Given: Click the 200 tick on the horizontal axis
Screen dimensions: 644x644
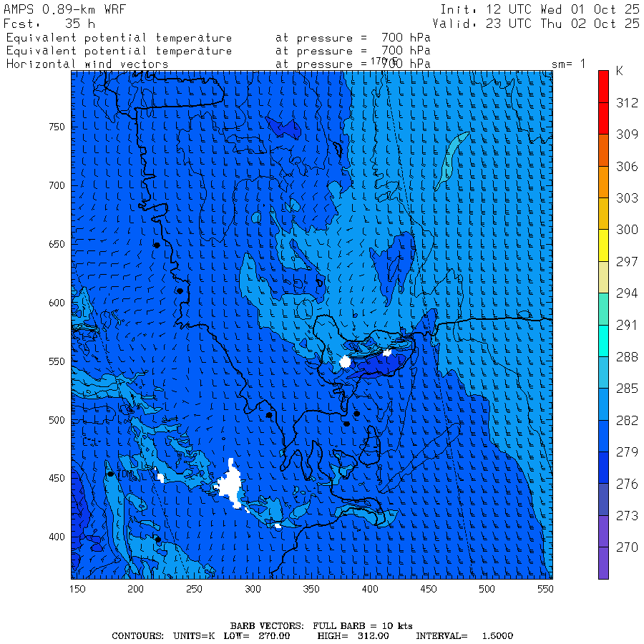Looking at the screenshot, I should point(135,589).
